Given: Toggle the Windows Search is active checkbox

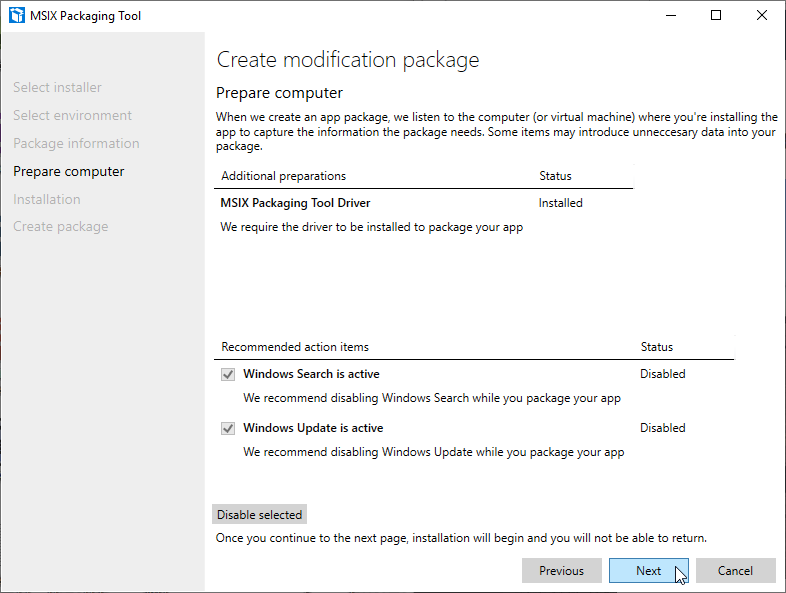Looking at the screenshot, I should pyautogui.click(x=228, y=374).
